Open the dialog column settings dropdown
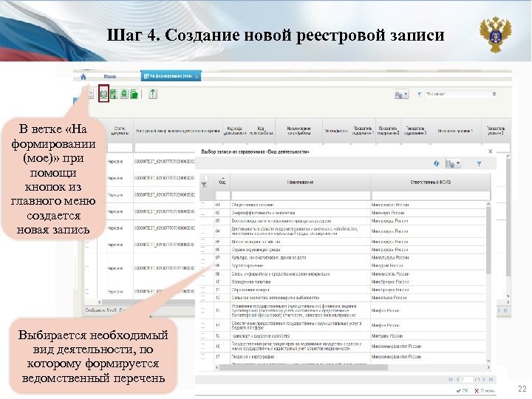The height and width of the screenshot is (399, 532). point(453,163)
